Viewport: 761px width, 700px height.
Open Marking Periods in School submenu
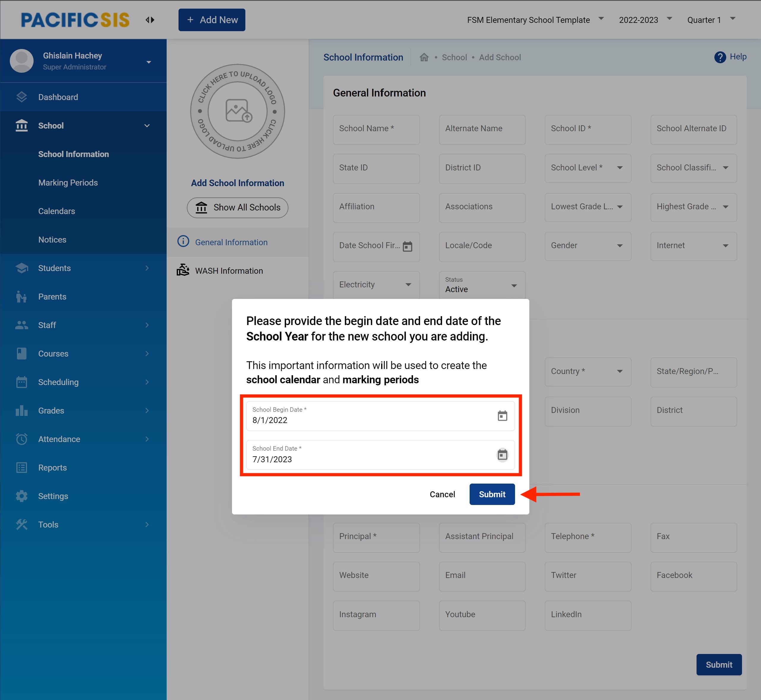pyautogui.click(x=68, y=183)
